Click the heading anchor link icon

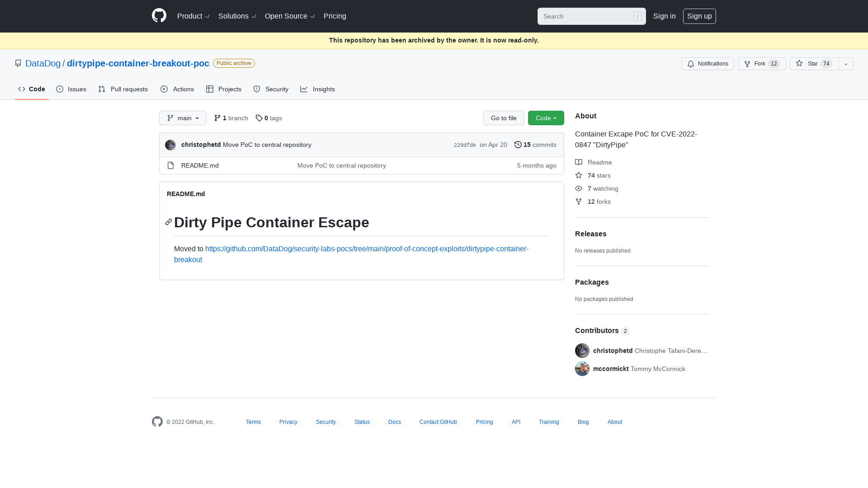coord(169,222)
